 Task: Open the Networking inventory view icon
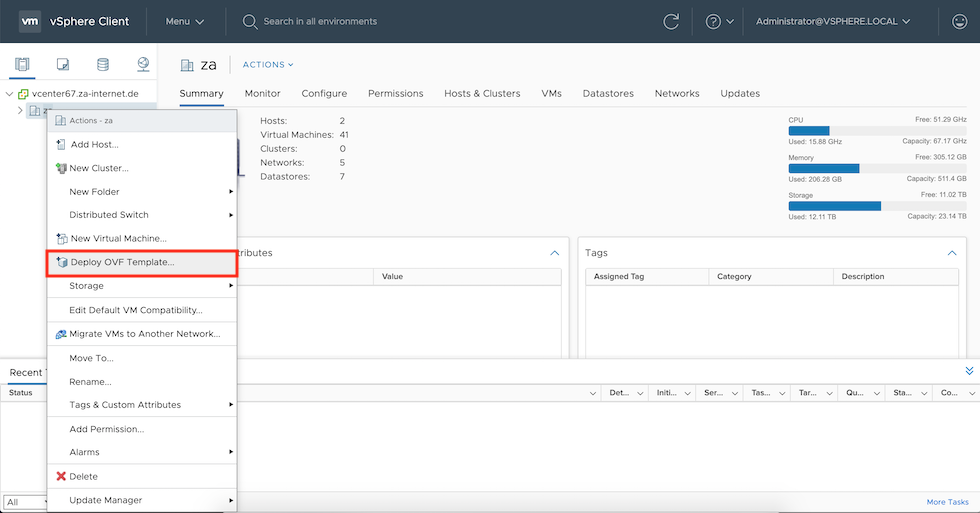pyautogui.click(x=143, y=64)
